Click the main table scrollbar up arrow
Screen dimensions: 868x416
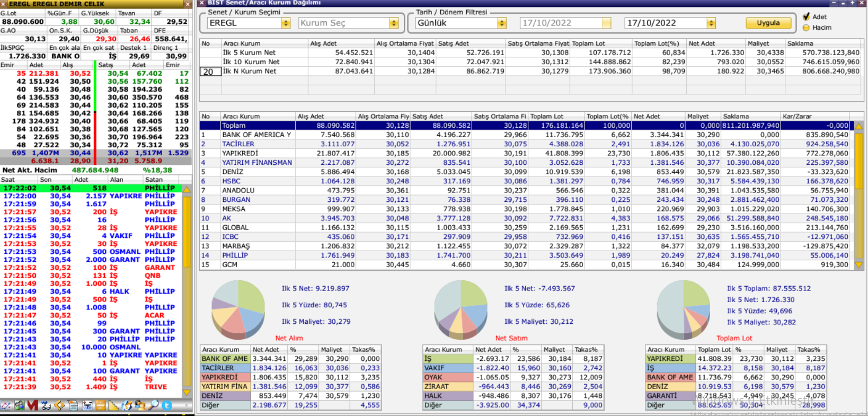[859, 126]
